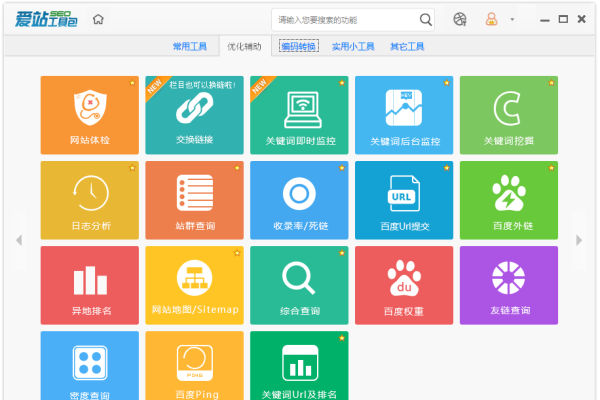Toggle favorite star on 日志分析 tile
This screenshot has height=400, width=600.
[132, 168]
